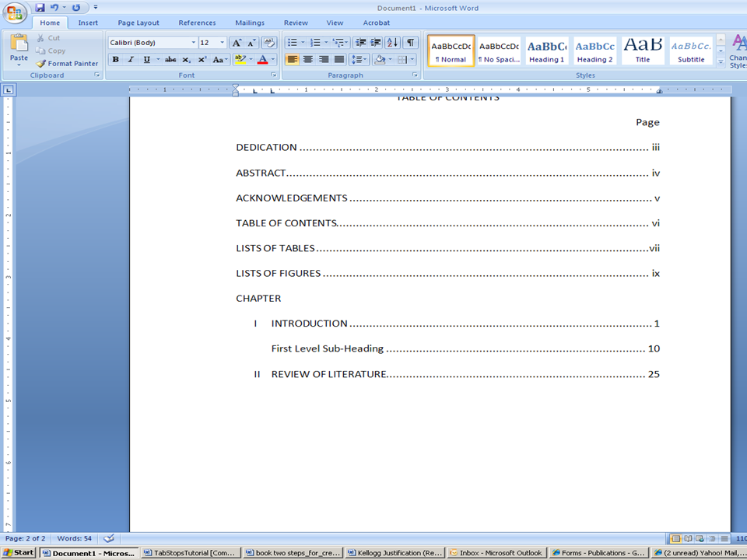The height and width of the screenshot is (560, 747).
Task: Open the References ribbon tab
Action: tap(197, 23)
